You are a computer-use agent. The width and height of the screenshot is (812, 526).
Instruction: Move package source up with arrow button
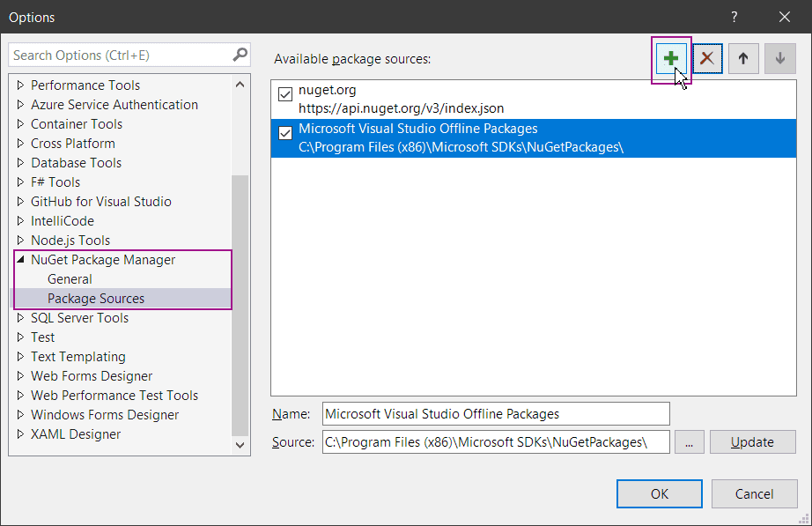(x=743, y=59)
